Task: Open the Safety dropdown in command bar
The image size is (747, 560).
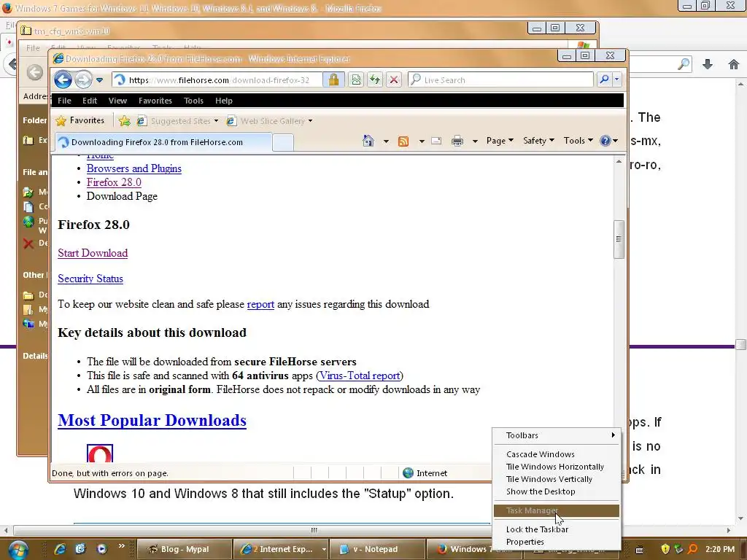Action: (x=538, y=141)
